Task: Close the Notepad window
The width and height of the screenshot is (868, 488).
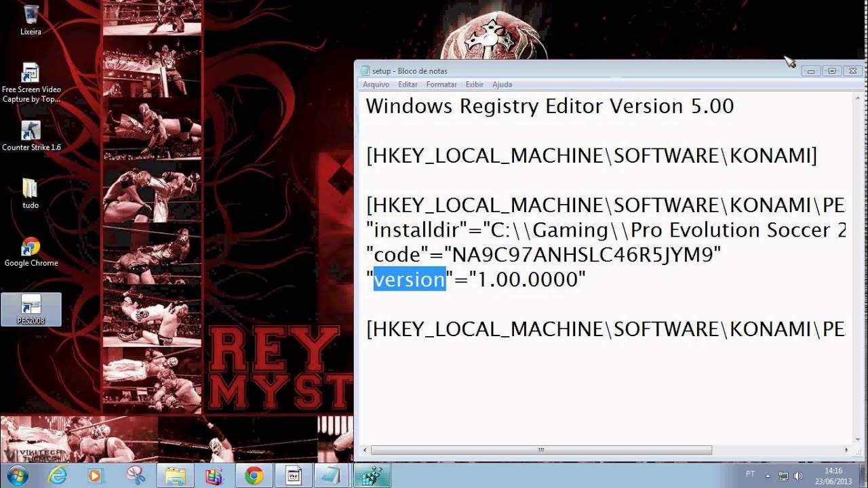Action: pos(853,70)
